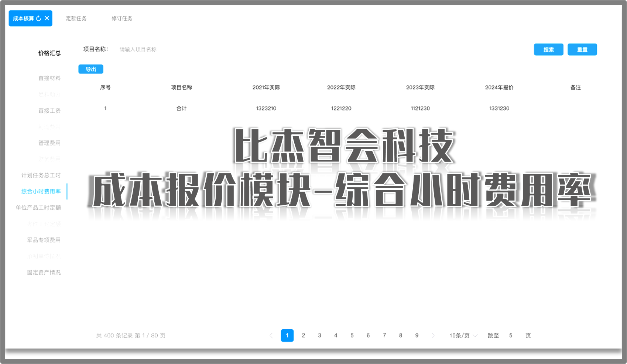Click the 2023年实际 column header
This screenshot has height=364, width=627.
[x=420, y=87]
